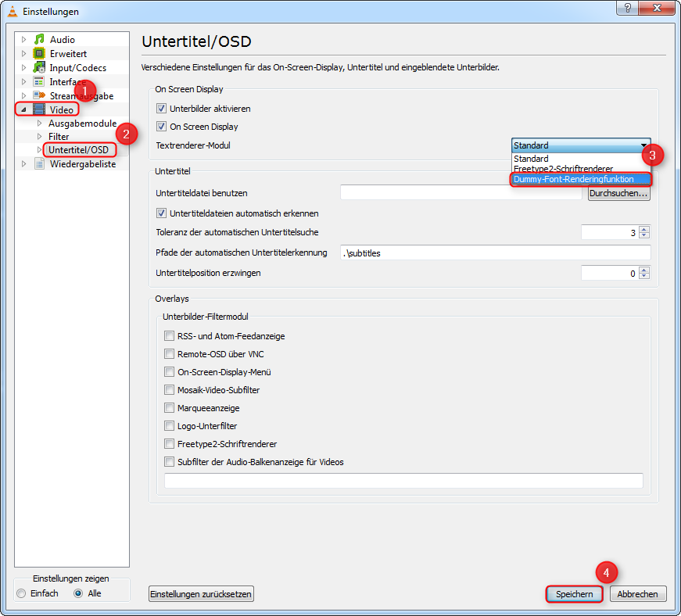Click the Video film strip icon
This screenshot has height=616, width=681.
point(38,110)
